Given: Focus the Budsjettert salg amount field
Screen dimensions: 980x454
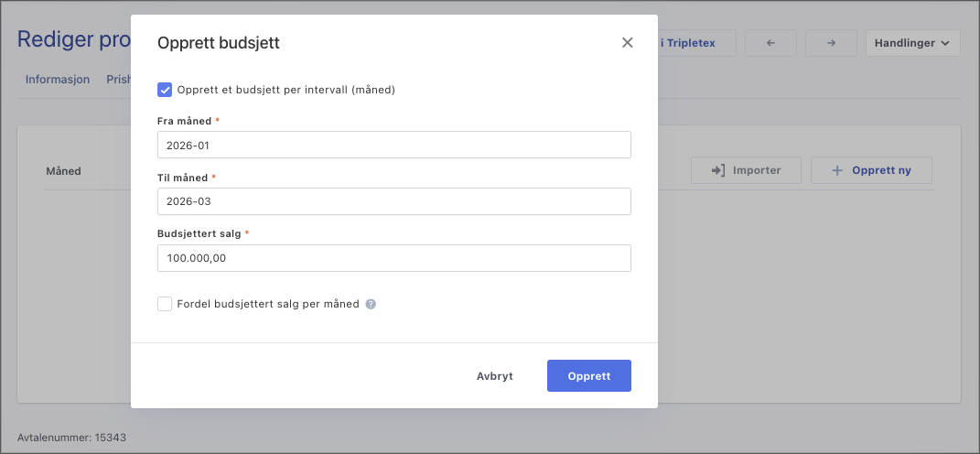Looking at the screenshot, I should click(393, 258).
